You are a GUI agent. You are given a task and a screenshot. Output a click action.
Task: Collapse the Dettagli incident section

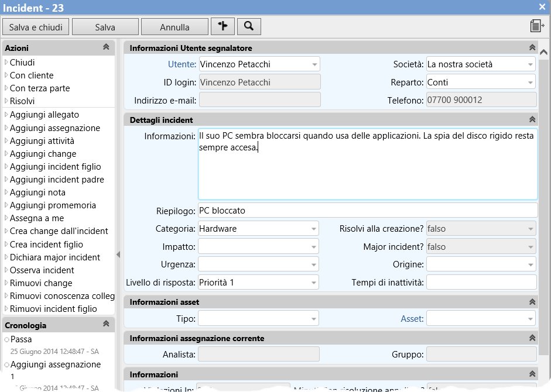click(x=532, y=119)
